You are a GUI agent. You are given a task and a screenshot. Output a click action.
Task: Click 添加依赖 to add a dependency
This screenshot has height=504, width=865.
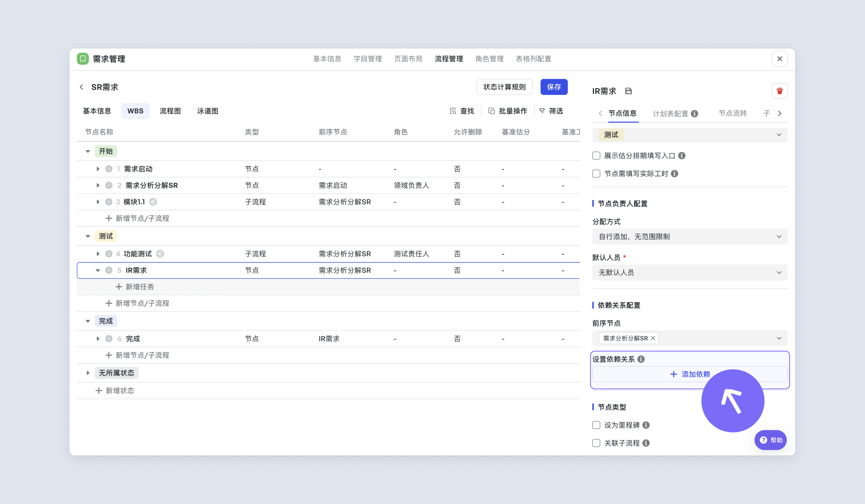coord(690,374)
